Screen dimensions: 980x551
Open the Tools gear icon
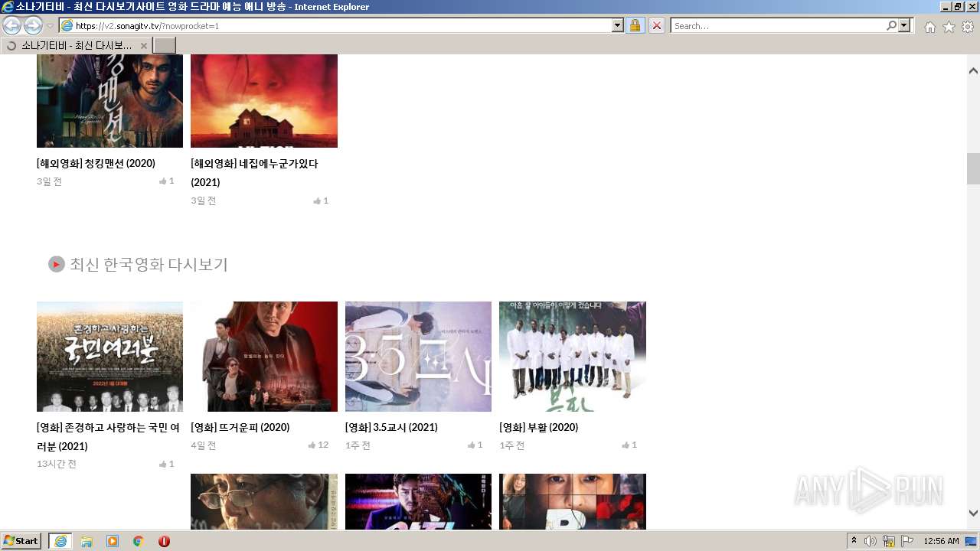pos(968,27)
